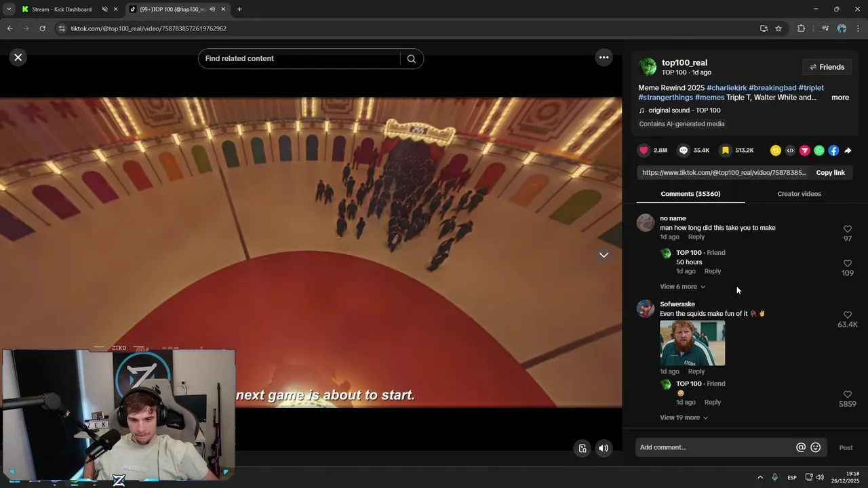This screenshot has height=488, width=868.
Task: Click the comment bubble icon showing 35.4K
Action: (x=684, y=150)
